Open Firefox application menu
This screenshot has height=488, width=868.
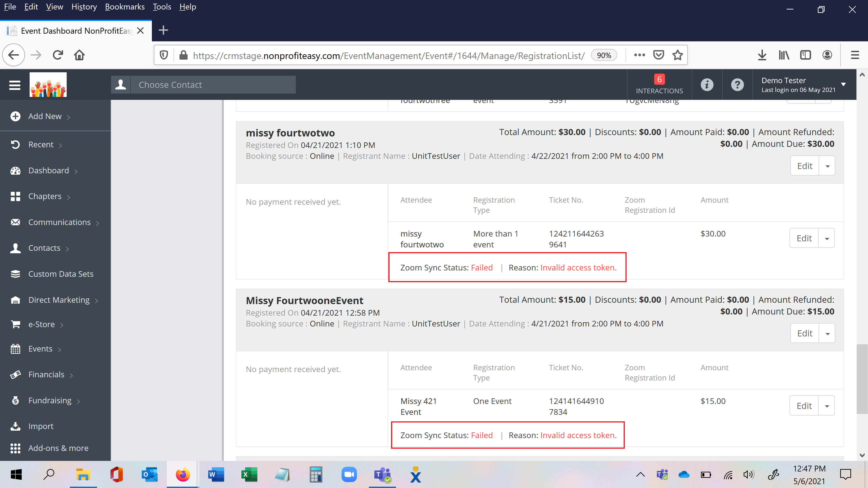[x=855, y=55]
